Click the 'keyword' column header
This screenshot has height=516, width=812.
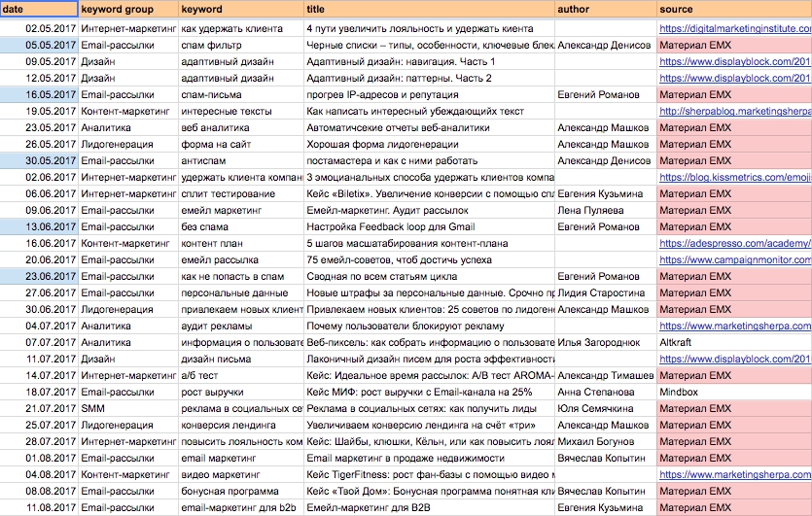(x=241, y=9)
